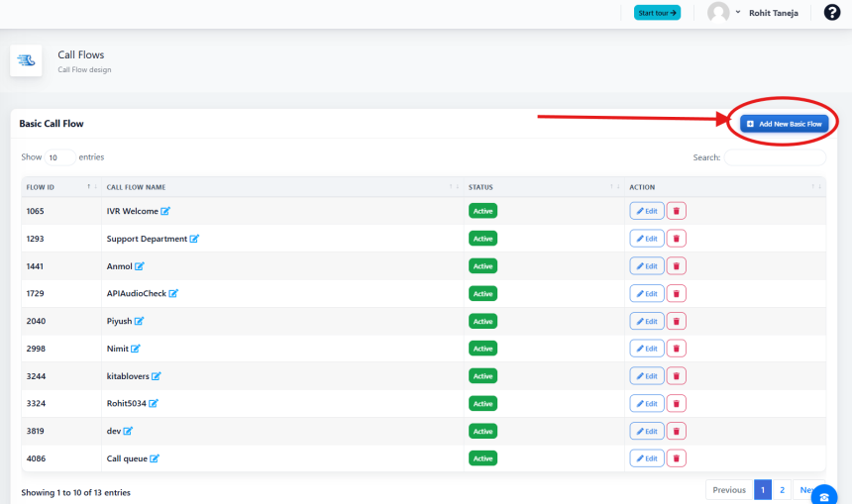Click the rename icon next to Support Department
Viewport: 852px width, 504px height.
click(194, 239)
